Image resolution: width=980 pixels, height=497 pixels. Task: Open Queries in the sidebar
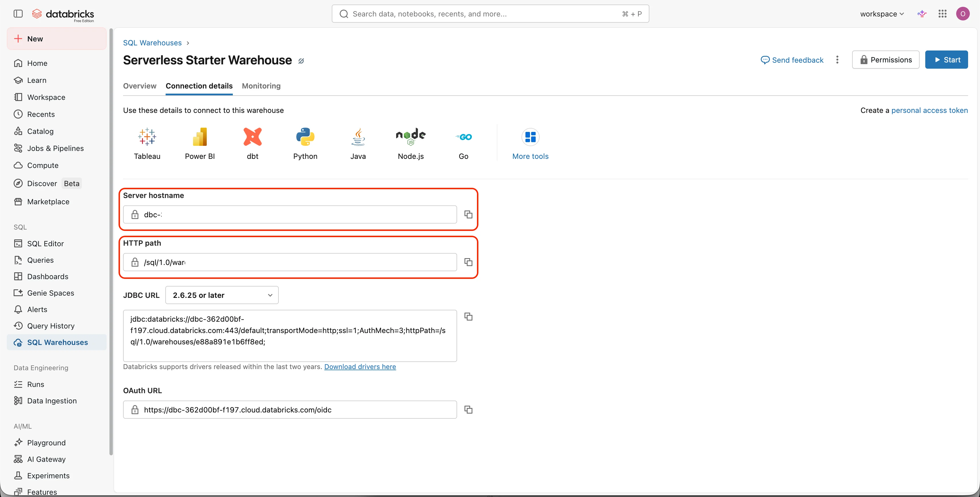click(56, 260)
